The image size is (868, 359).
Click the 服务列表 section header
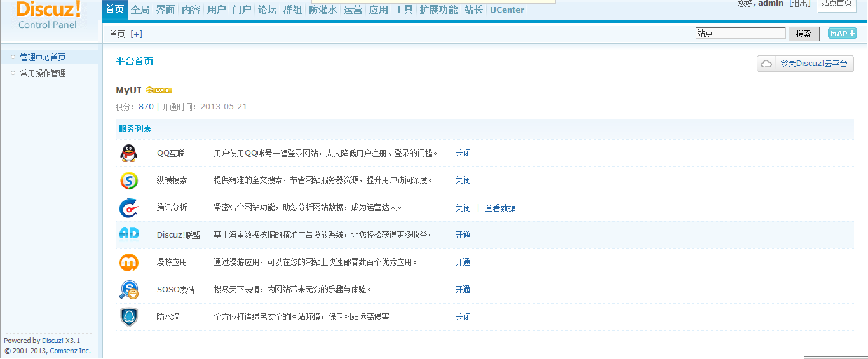coord(135,129)
